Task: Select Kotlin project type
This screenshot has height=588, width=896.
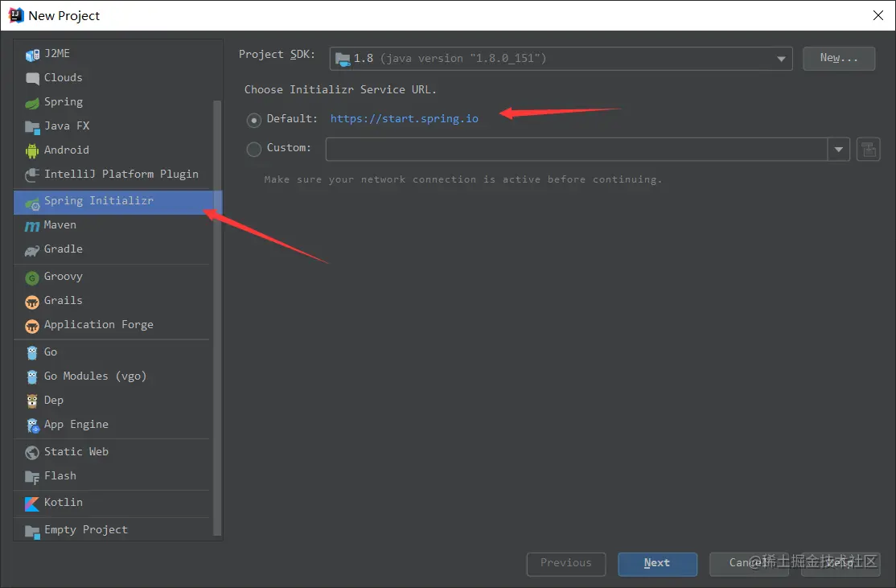Action: point(112,502)
